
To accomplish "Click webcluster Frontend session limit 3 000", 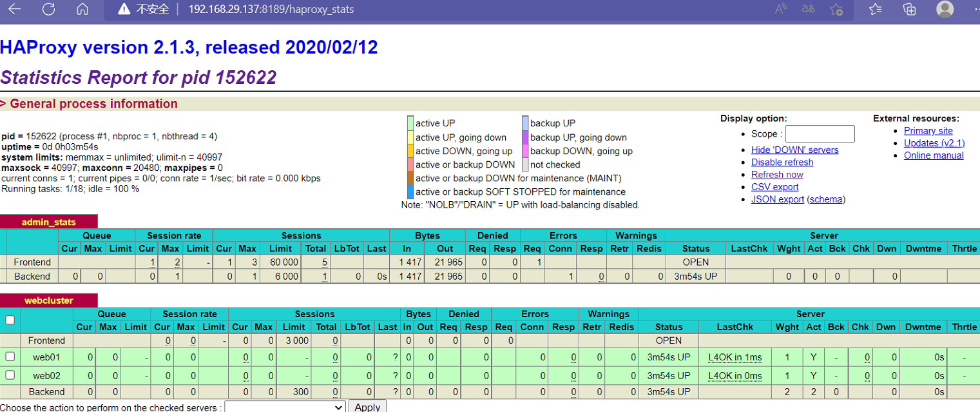I will click(296, 340).
